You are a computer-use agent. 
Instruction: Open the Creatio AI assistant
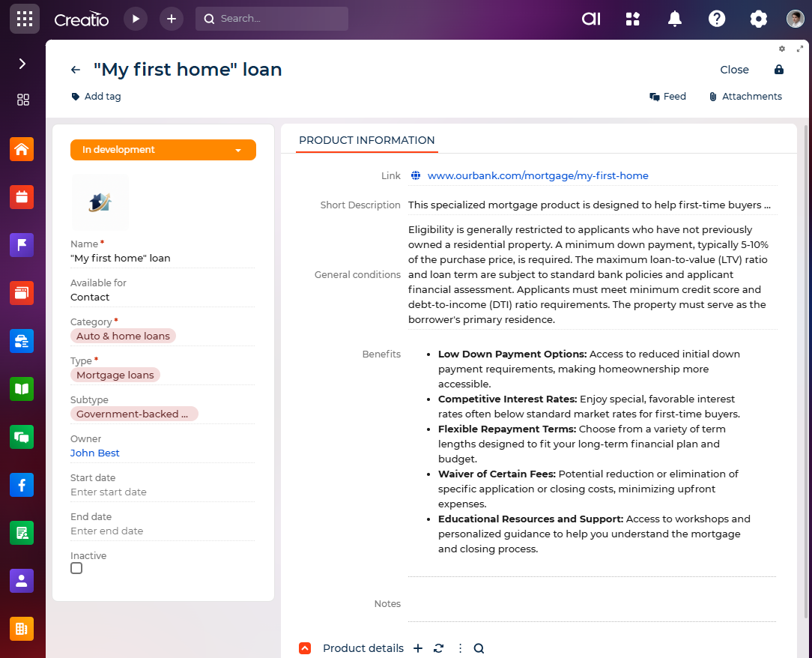coord(591,19)
